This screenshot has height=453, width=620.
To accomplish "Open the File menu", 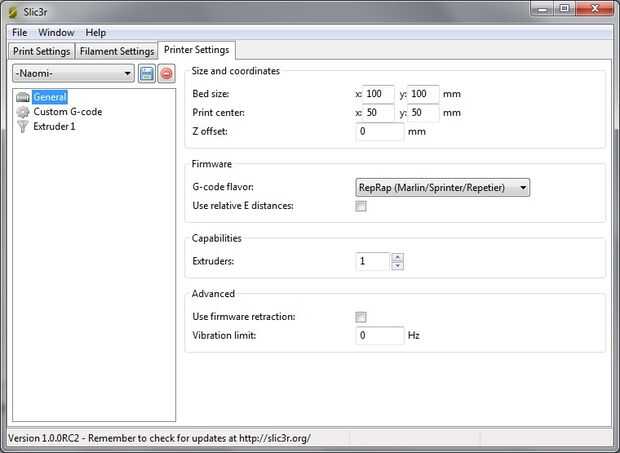I will click(x=20, y=33).
